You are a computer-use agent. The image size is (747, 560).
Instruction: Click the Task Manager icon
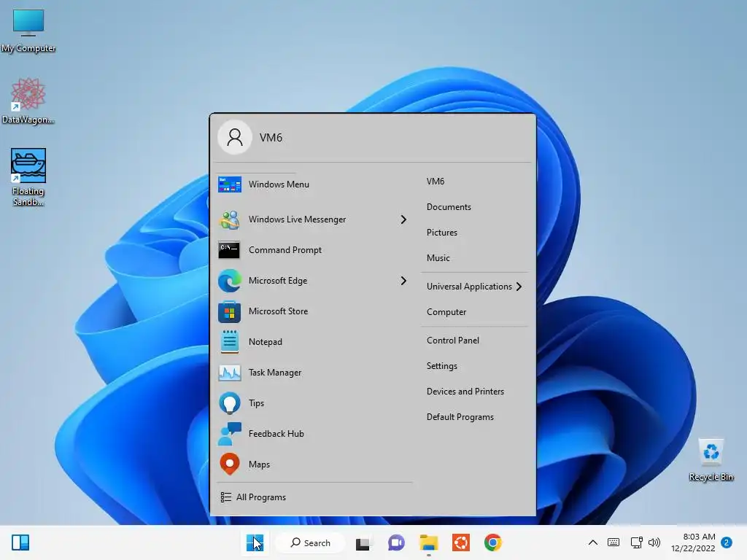pyautogui.click(x=229, y=373)
